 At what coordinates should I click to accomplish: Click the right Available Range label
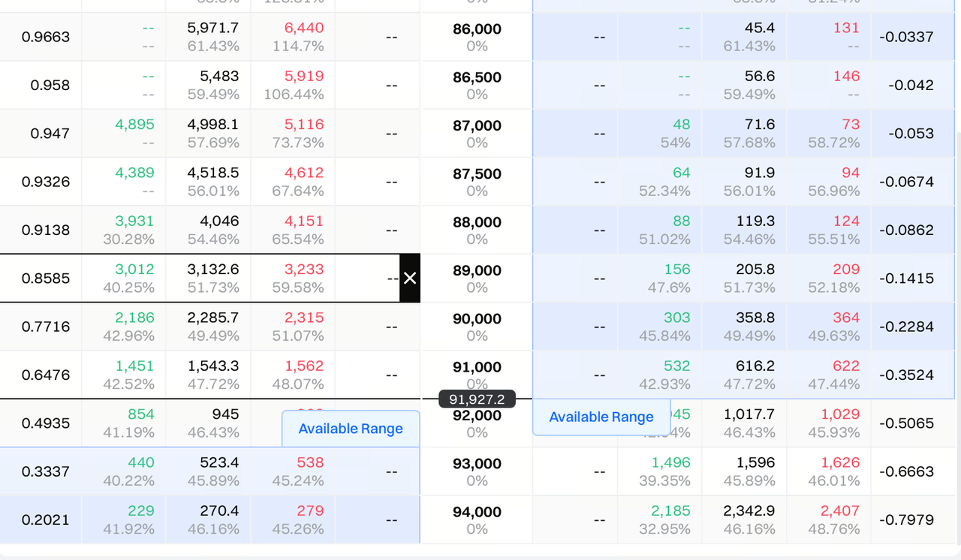pos(601,417)
